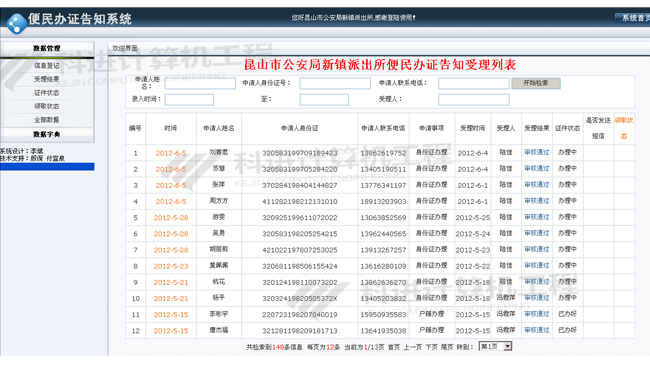The height and width of the screenshot is (368, 650).
Task: Open 全部数据 in the sidebar
Action: (x=46, y=120)
